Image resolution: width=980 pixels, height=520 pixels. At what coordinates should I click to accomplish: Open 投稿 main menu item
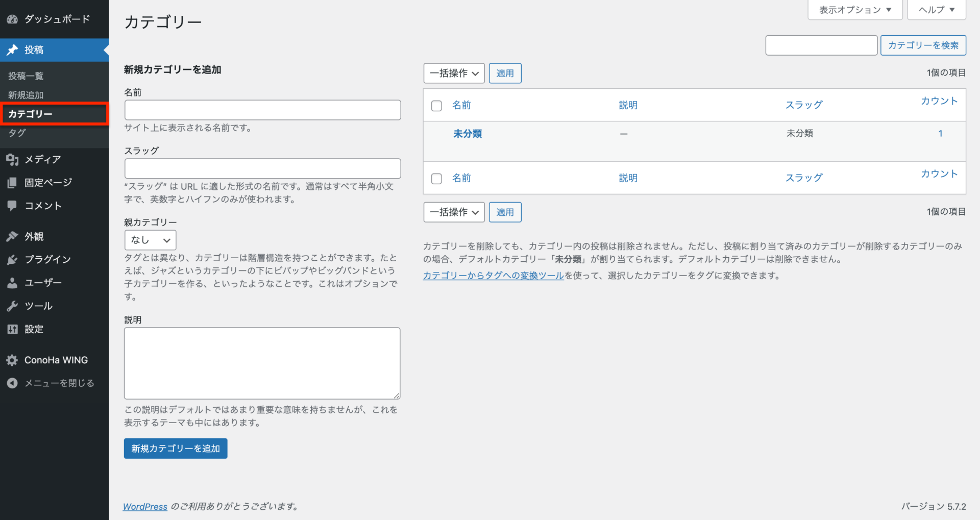tap(55, 50)
